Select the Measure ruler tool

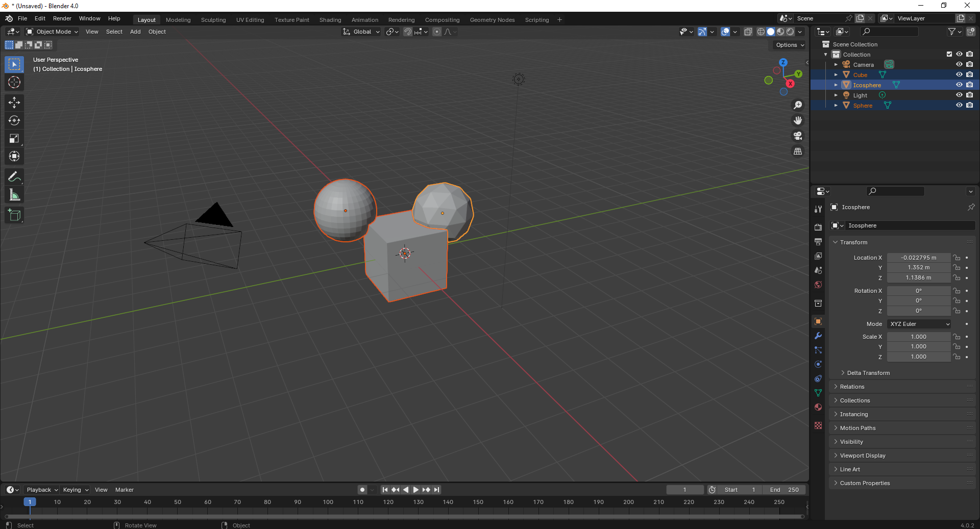click(x=14, y=195)
